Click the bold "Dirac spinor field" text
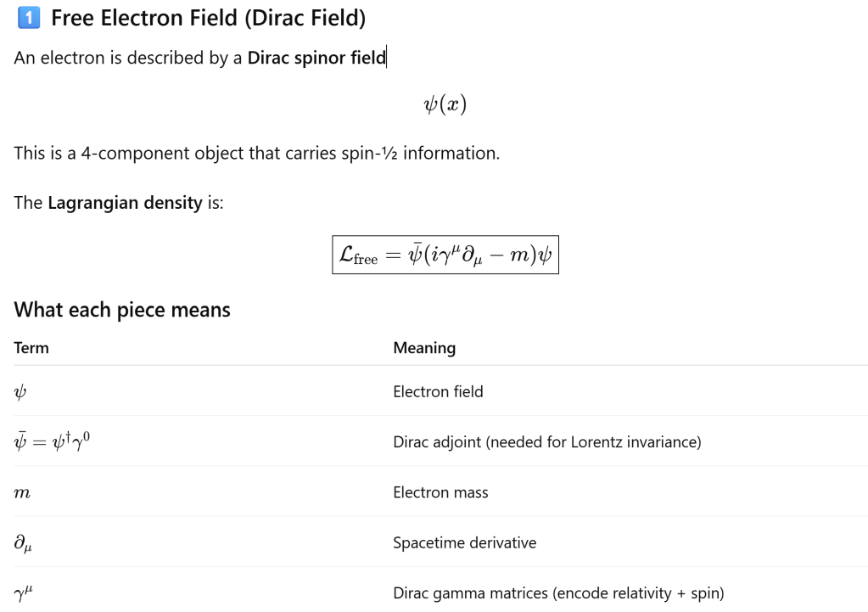Image resolution: width=868 pixels, height=612 pixels. tap(316, 59)
